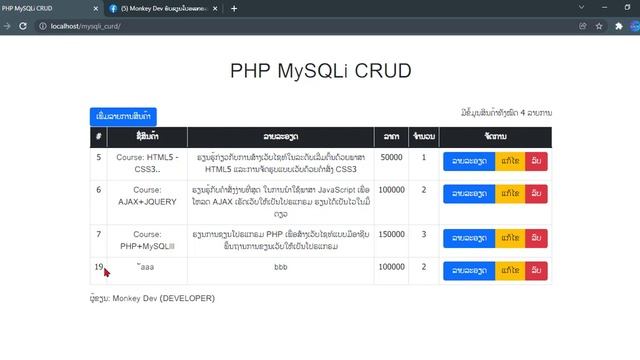Switch to the Monkey Dev Facebook tab
This screenshot has width=640, height=360.
coord(163,9)
